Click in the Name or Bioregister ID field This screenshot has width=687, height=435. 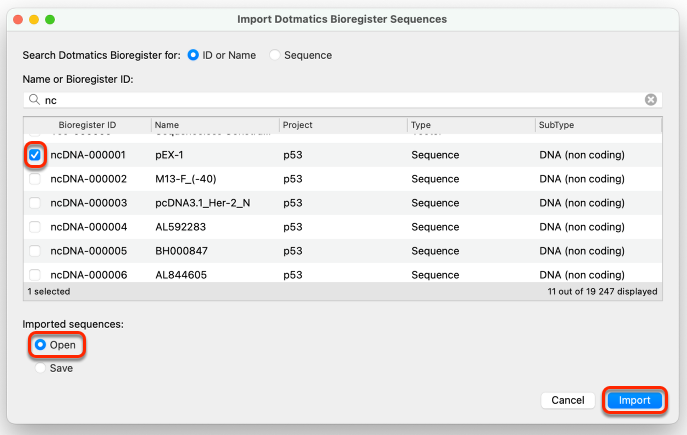(x=343, y=100)
